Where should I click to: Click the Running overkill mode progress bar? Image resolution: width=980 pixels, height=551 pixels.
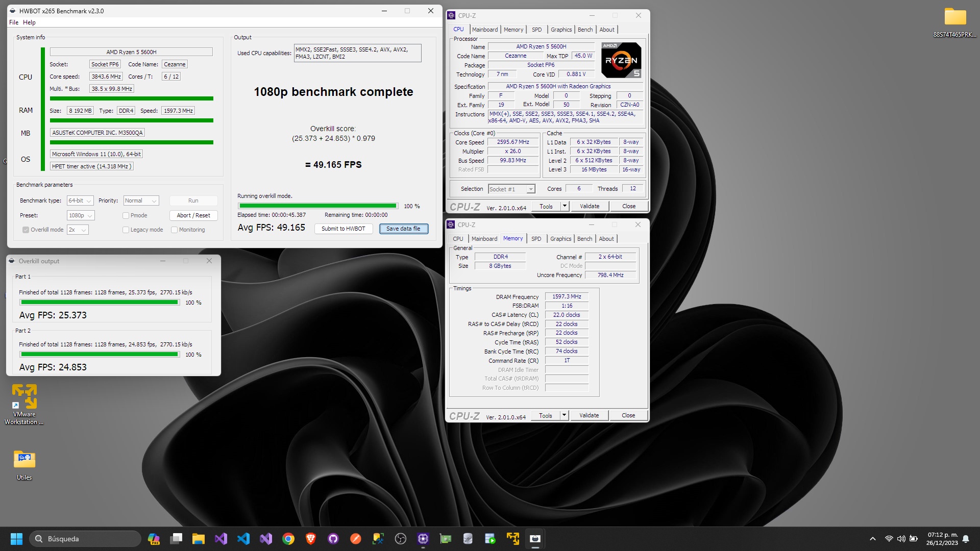pyautogui.click(x=317, y=206)
